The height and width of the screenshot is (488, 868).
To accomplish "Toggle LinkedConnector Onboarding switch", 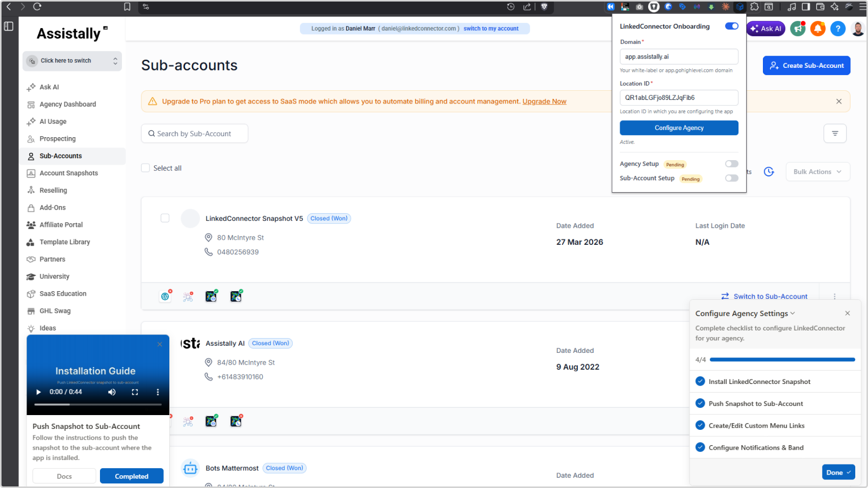I will (731, 26).
